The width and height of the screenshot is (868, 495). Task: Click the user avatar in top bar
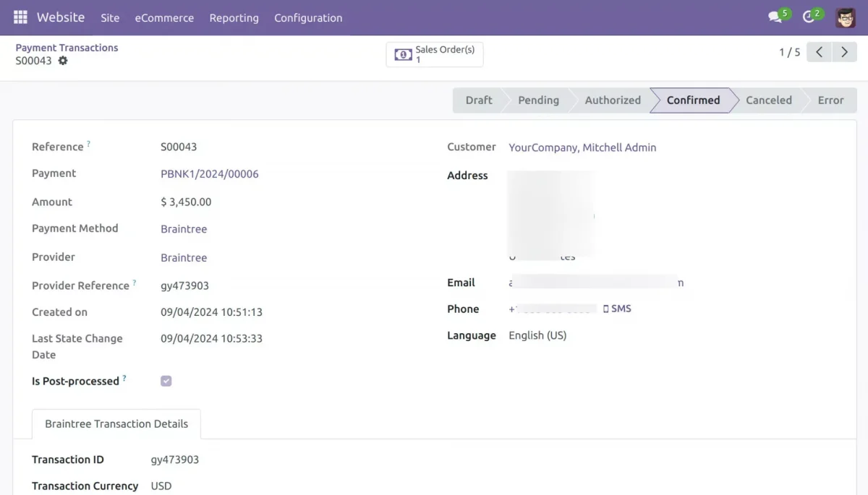[x=845, y=17]
